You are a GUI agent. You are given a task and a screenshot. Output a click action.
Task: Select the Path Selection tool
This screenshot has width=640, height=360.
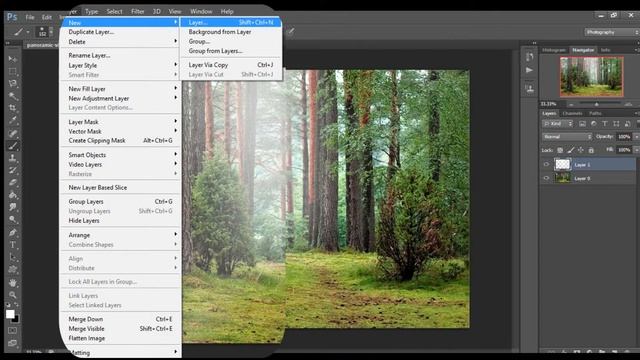[13, 257]
